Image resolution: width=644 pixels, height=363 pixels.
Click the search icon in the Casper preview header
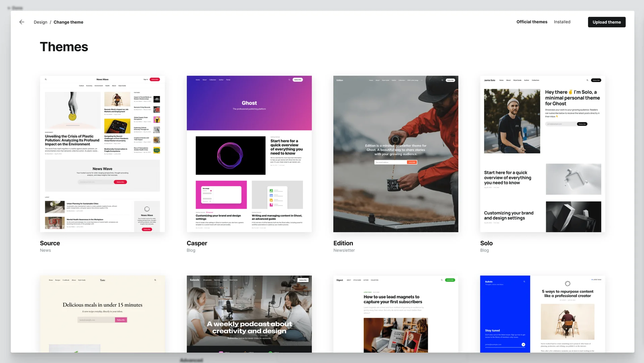coord(289,80)
